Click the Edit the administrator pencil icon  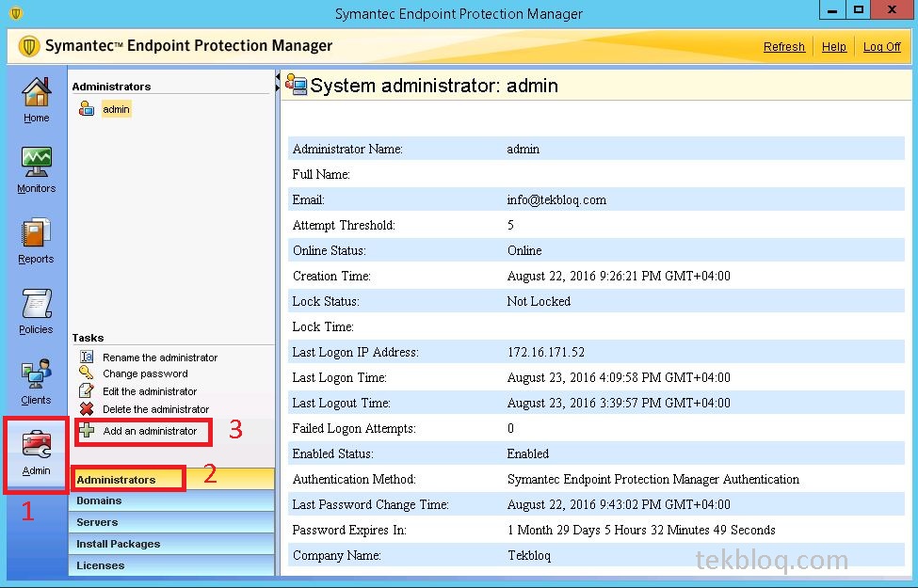click(87, 390)
